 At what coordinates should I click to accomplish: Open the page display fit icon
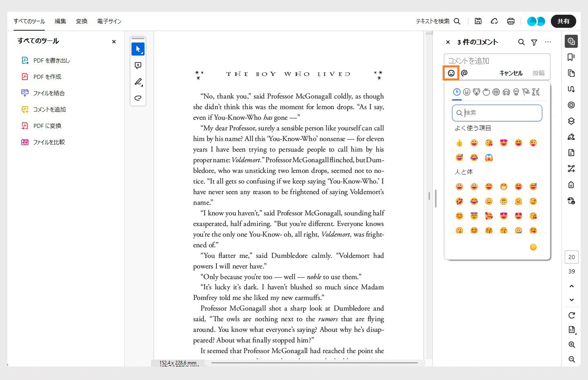click(x=572, y=330)
